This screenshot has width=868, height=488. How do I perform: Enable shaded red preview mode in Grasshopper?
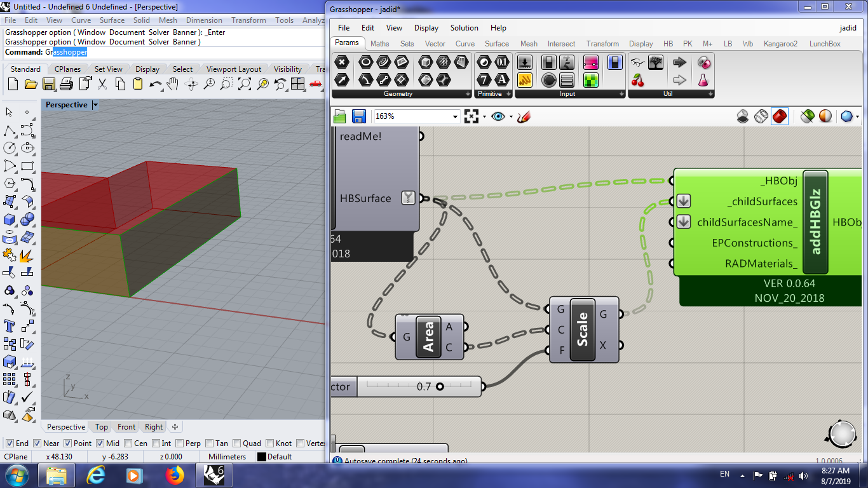(780, 116)
